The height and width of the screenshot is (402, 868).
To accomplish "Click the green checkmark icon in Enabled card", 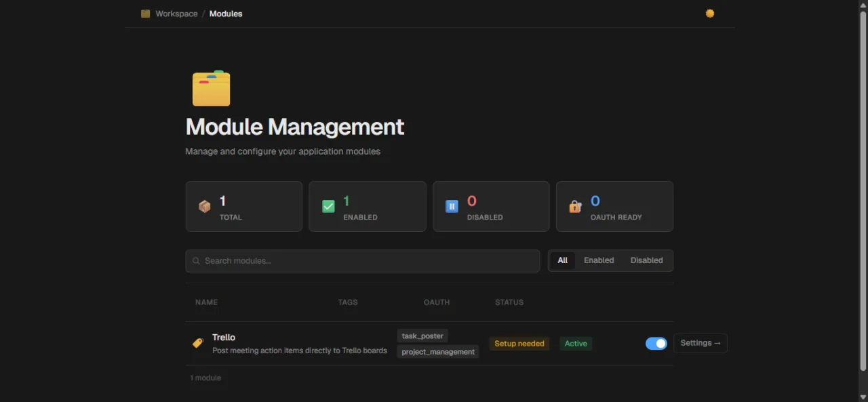I will pyautogui.click(x=328, y=207).
